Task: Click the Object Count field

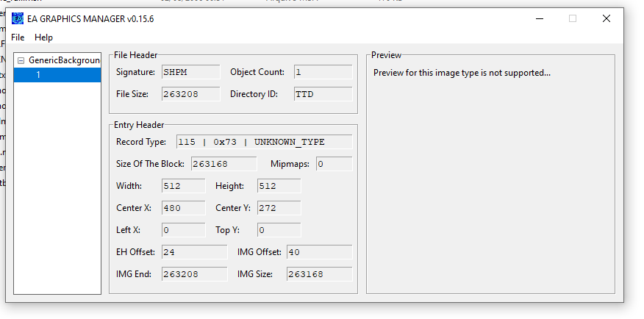Action: click(323, 72)
